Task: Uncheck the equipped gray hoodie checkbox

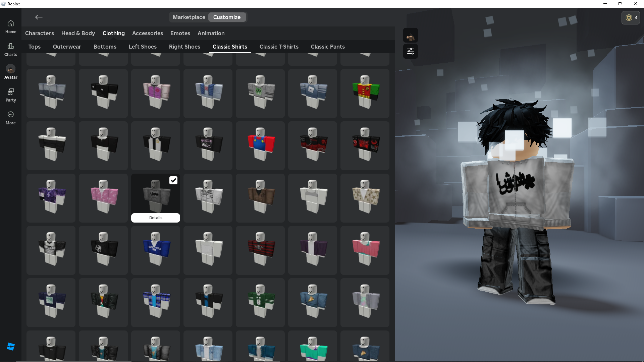Action: 173,180
